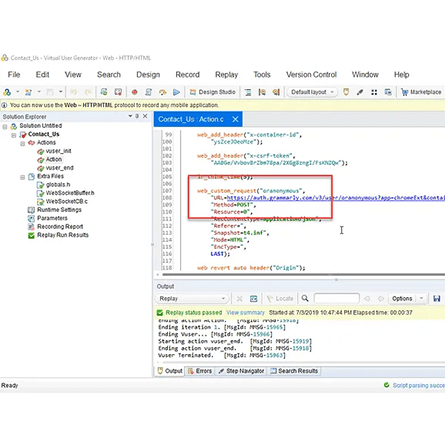Click the open script folder icon

[x=28, y=92]
